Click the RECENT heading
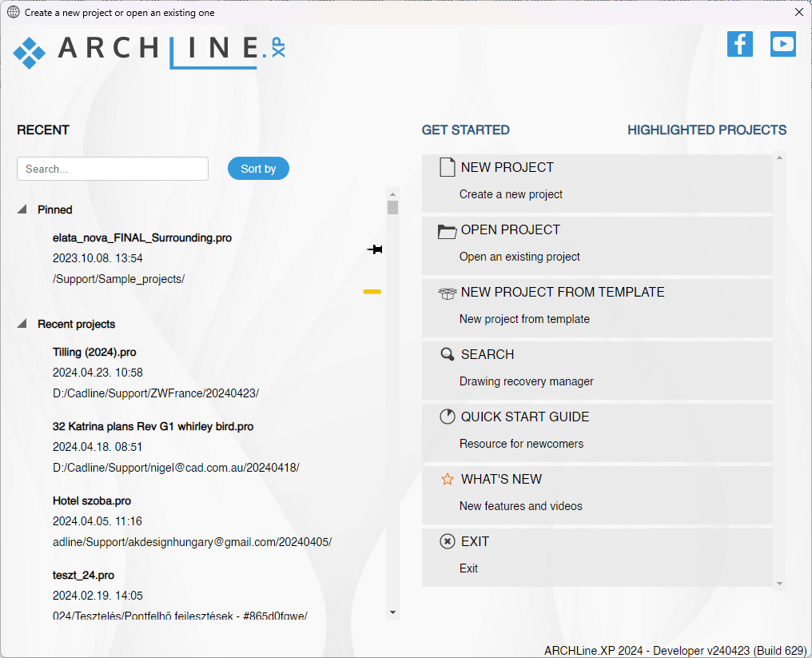The width and height of the screenshot is (812, 658). (43, 130)
